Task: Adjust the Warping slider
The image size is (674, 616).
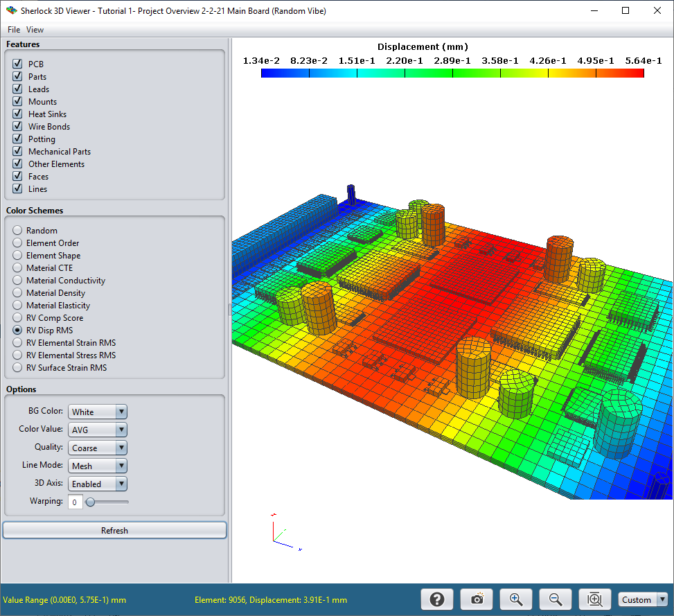Action: click(x=91, y=501)
